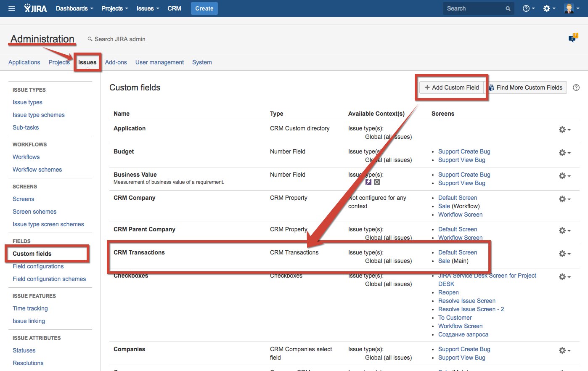This screenshot has height=371, width=588.
Task: Click the Add Custom Field button
Action: click(452, 87)
